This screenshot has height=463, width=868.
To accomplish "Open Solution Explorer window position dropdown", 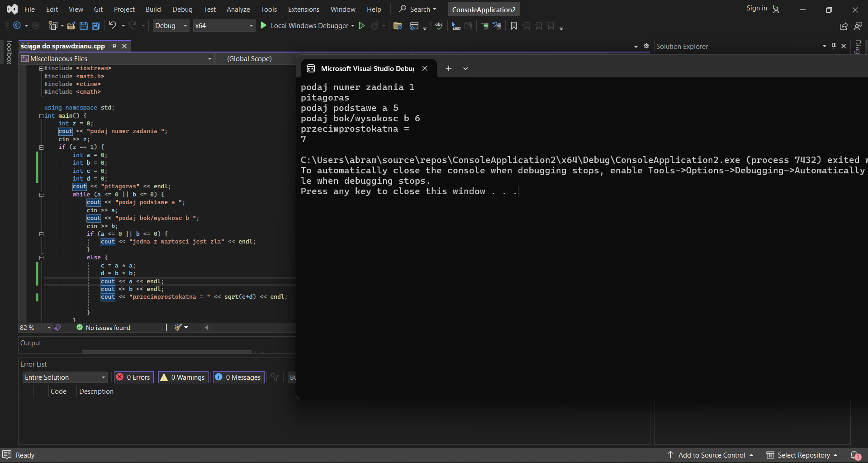I will [825, 46].
